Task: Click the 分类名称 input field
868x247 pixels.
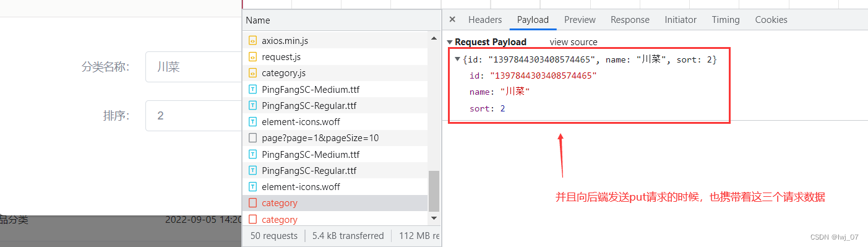Action: pyautogui.click(x=193, y=67)
